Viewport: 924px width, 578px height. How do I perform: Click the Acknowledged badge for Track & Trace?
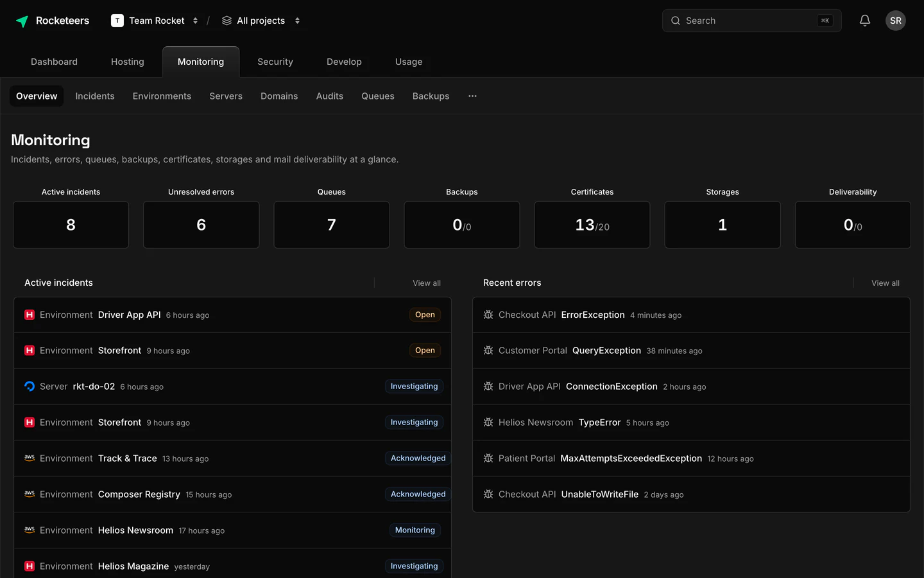(418, 458)
